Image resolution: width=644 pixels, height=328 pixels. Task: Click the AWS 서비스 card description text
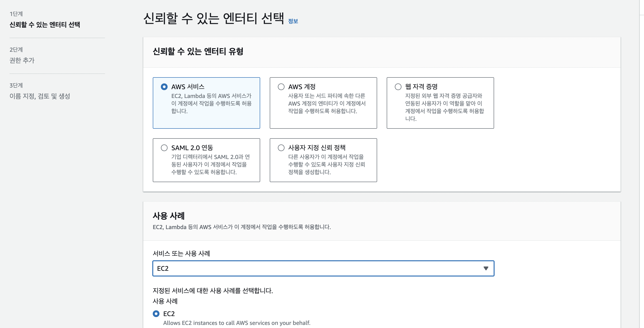[x=211, y=103]
